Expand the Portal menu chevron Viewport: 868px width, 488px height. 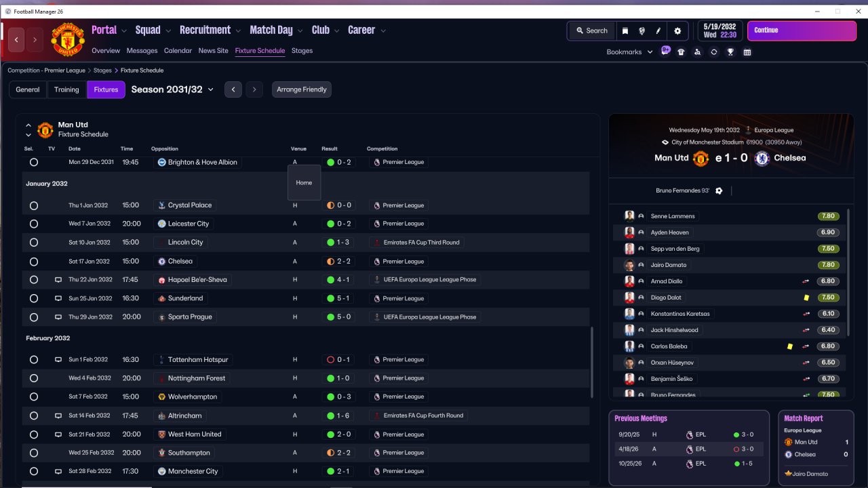[x=123, y=30]
